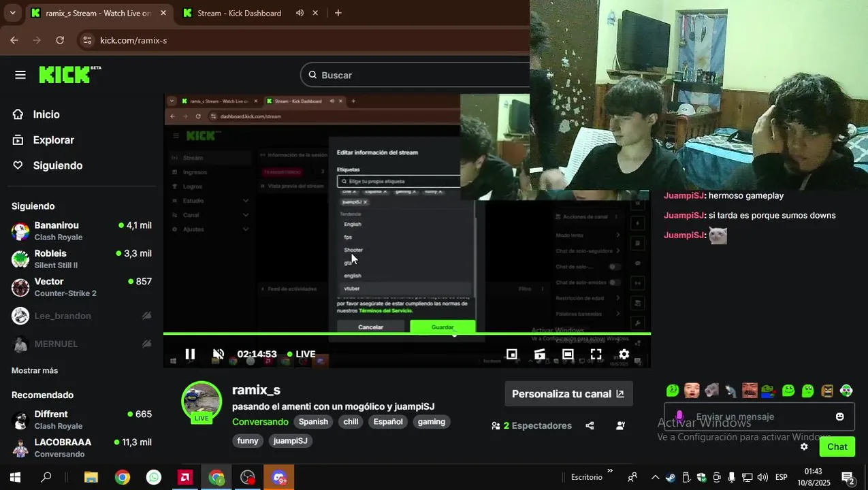Insert the Pepe frog emote
This screenshot has width=868, height=490.
769,391
